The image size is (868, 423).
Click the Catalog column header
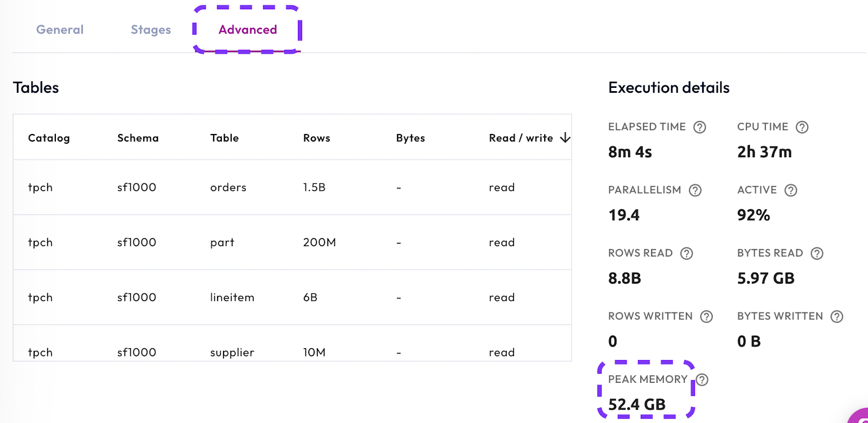(49, 138)
